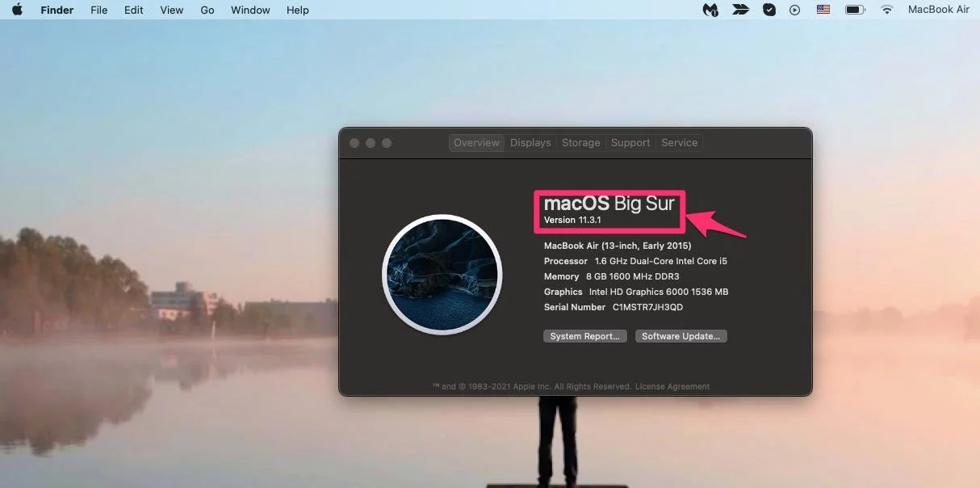Click the Wi-Fi status icon
This screenshot has height=488, width=980.
[x=886, y=10]
